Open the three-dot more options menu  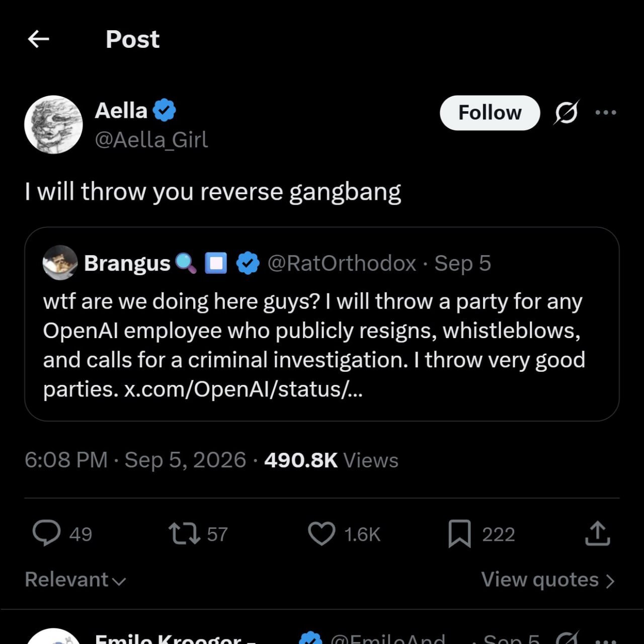pos(605,112)
